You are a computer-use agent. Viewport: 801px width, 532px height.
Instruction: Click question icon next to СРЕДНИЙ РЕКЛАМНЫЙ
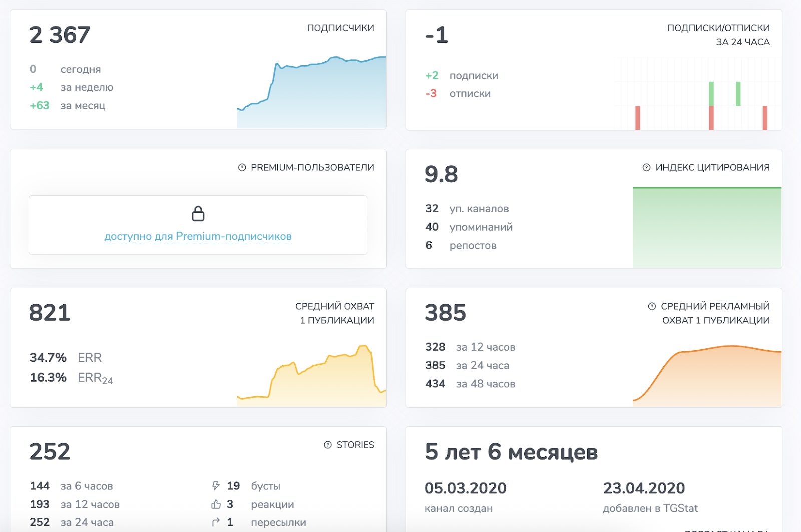coord(652,306)
